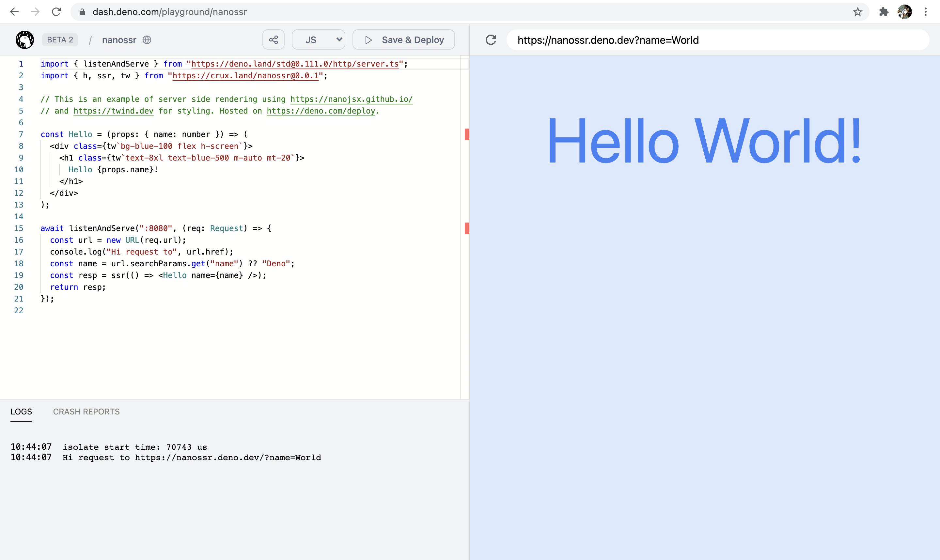Image resolution: width=940 pixels, height=560 pixels.
Task: Click the red error marker at line 7
Action: pos(467,134)
